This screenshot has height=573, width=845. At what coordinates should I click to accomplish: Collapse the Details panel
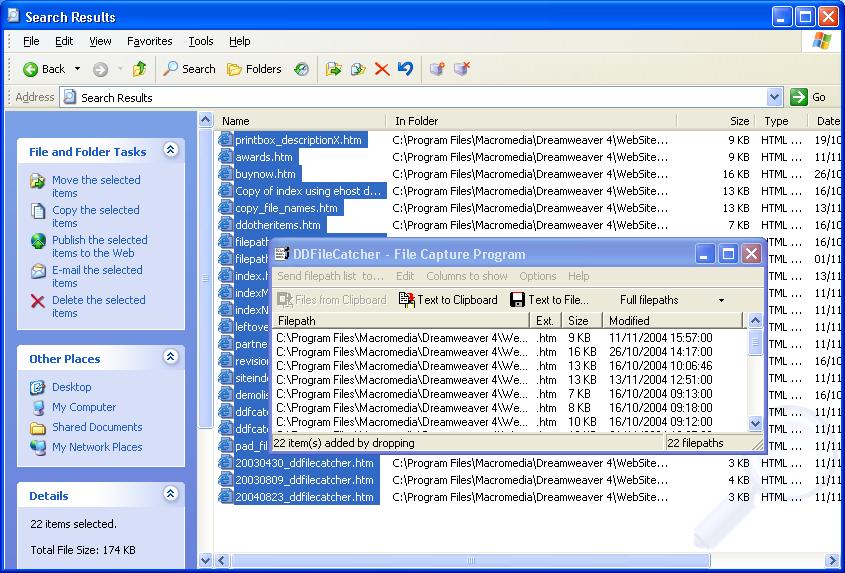tap(171, 494)
